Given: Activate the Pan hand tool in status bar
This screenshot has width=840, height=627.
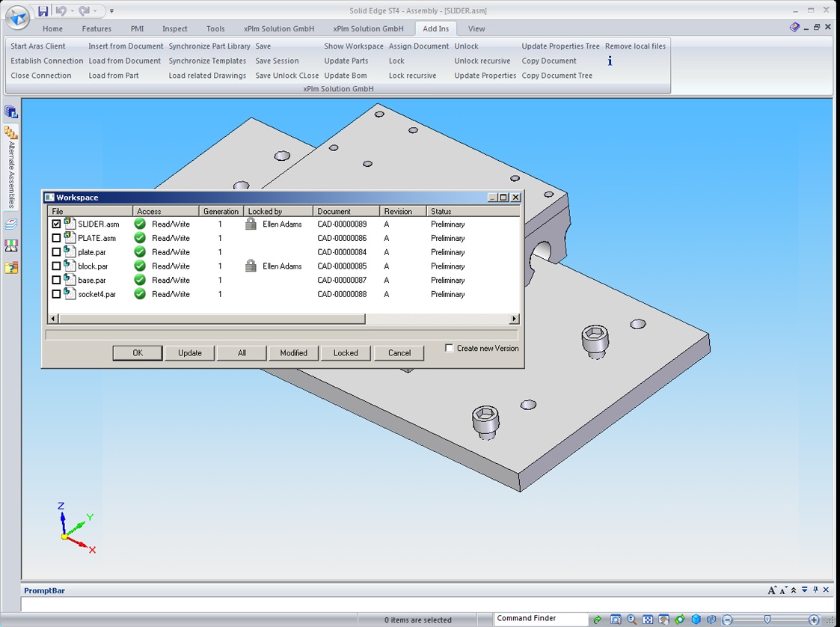Looking at the screenshot, I should pyautogui.click(x=663, y=620).
